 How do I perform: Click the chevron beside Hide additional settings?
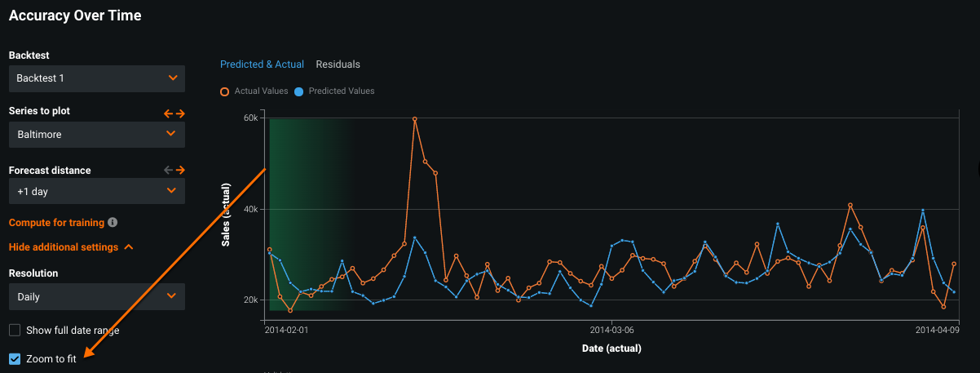click(129, 247)
